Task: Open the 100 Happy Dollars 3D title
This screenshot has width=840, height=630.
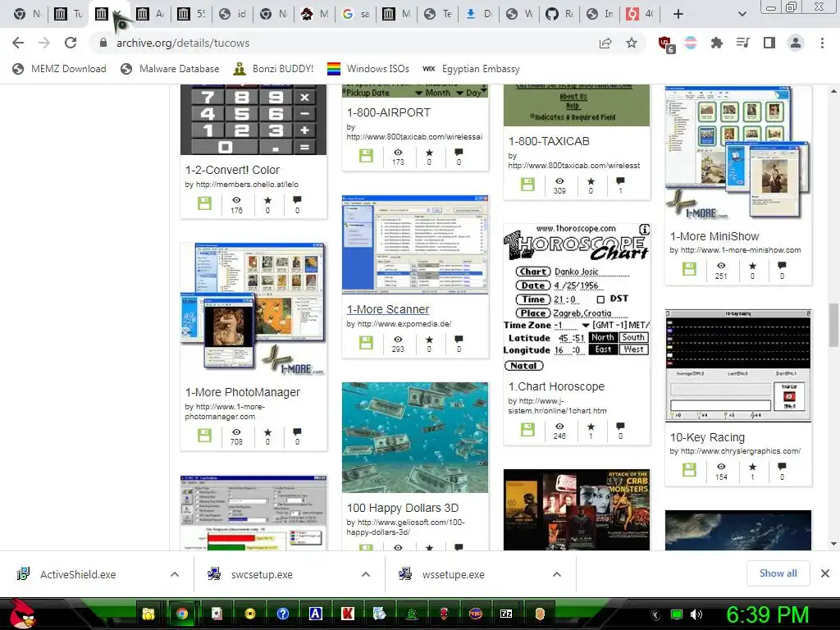Action: (x=402, y=508)
